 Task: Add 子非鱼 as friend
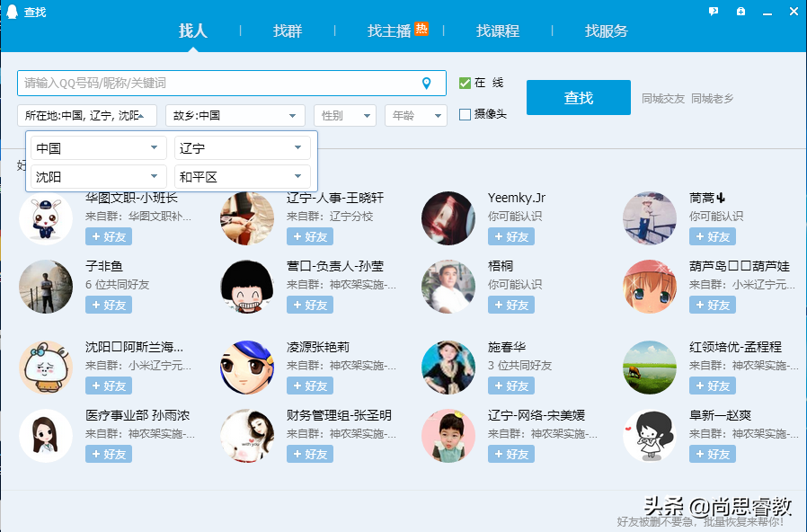(x=109, y=306)
